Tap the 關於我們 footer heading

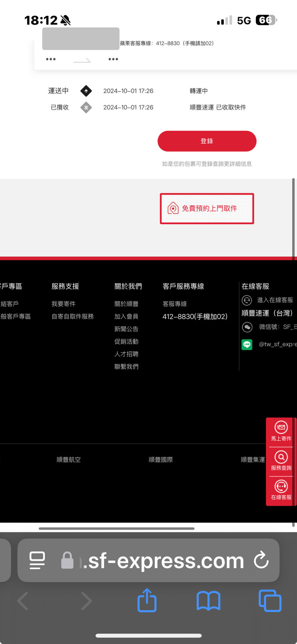pyautogui.click(x=128, y=286)
